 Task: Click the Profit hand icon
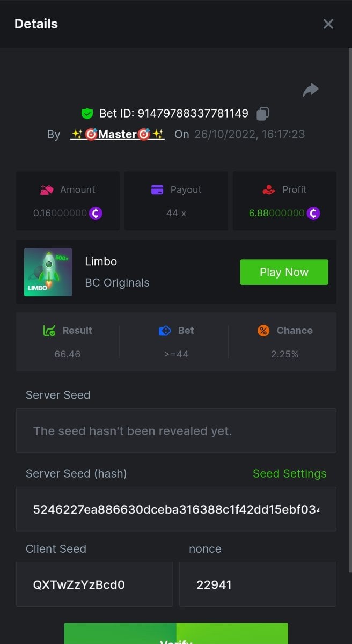click(269, 189)
